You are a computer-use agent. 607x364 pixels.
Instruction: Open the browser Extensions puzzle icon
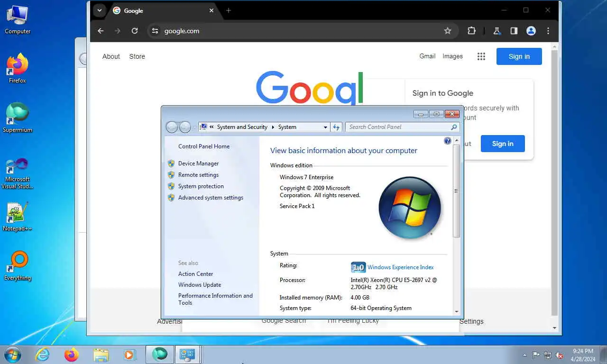(471, 31)
